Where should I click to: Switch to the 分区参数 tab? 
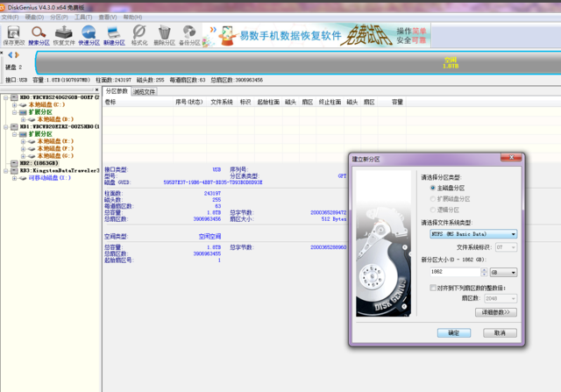coord(117,91)
